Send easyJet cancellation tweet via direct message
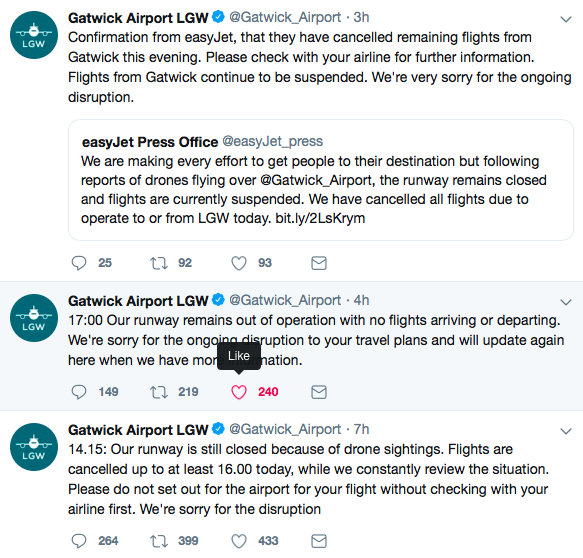The image size is (583, 558). click(x=319, y=263)
